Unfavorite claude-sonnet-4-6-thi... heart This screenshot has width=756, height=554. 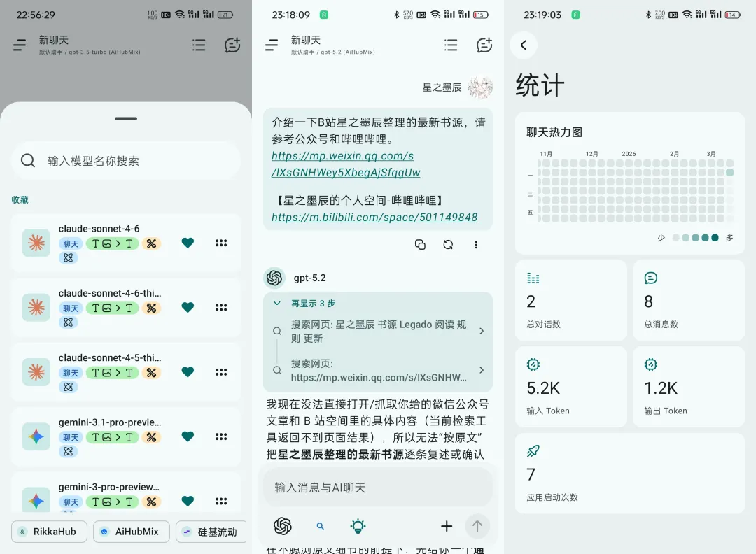(x=188, y=307)
